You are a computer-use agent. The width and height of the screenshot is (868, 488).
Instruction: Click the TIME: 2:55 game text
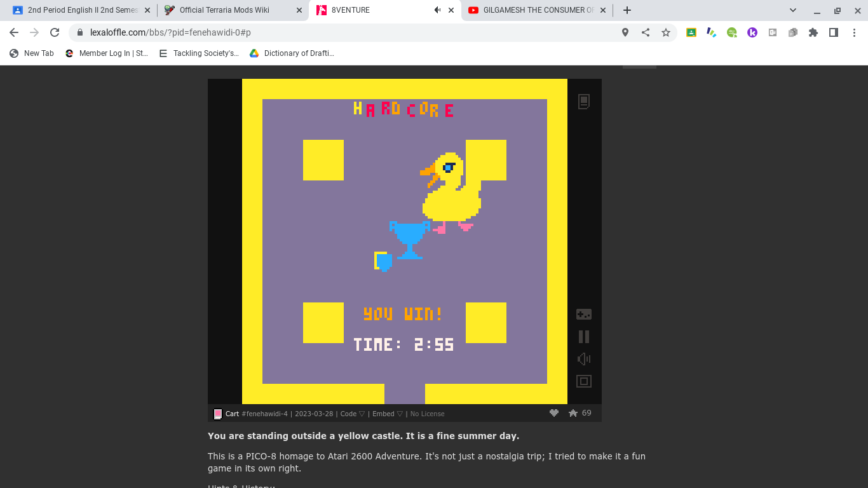(x=403, y=344)
